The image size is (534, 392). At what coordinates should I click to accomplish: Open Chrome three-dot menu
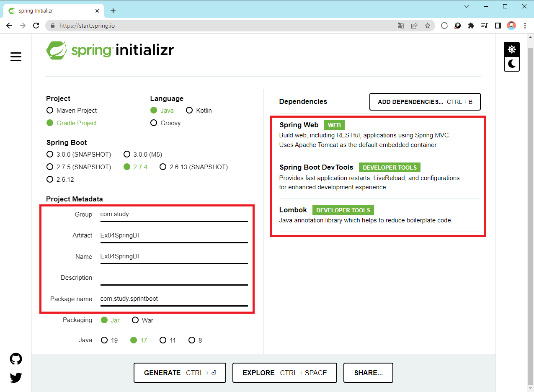click(525, 26)
